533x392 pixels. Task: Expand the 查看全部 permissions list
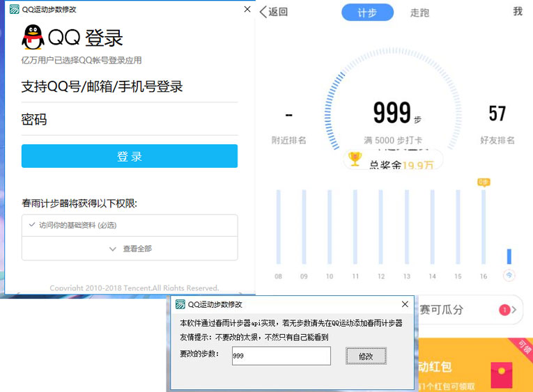tap(130, 249)
